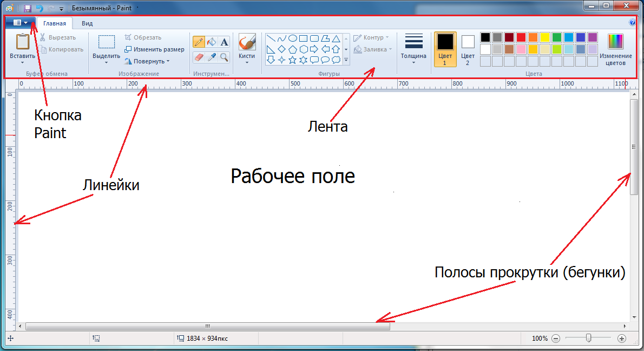Select the Fill with color bucket tool

pos(212,42)
